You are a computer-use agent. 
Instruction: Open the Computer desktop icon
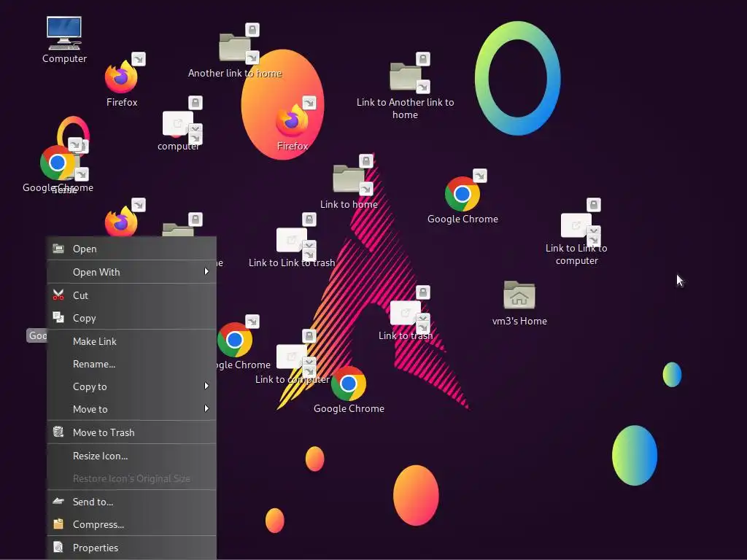[64, 33]
